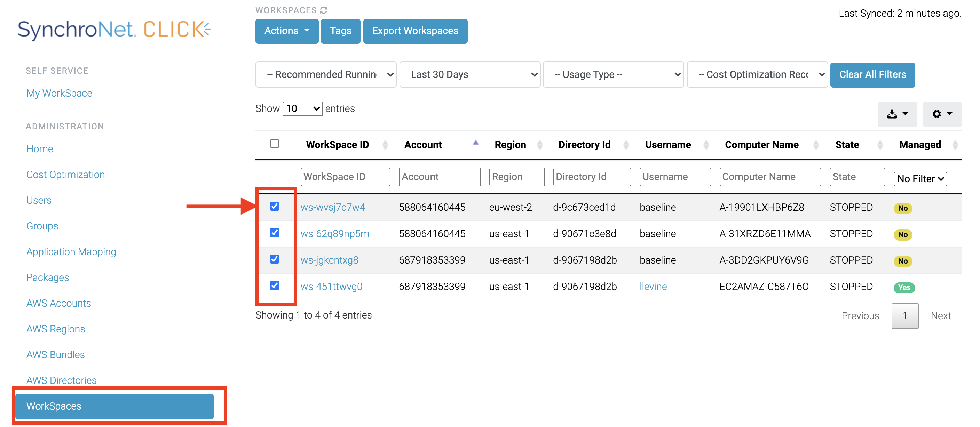Focus the Computer Name filter field
Image resolution: width=980 pixels, height=427 pixels.
pyautogui.click(x=770, y=177)
